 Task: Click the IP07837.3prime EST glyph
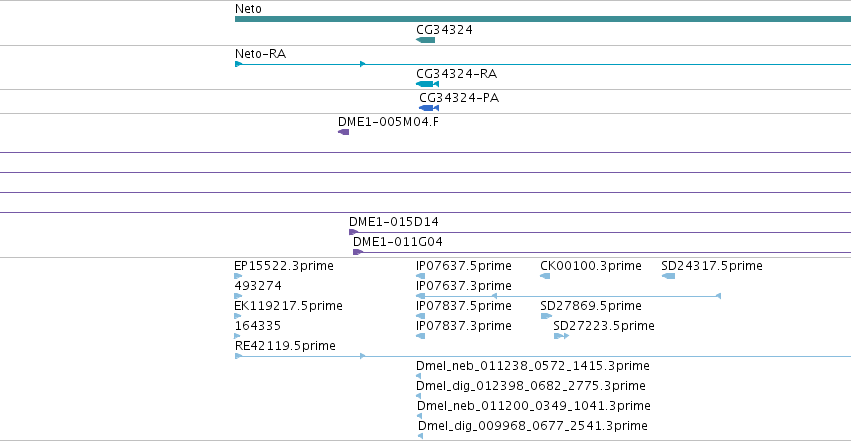click(x=420, y=336)
